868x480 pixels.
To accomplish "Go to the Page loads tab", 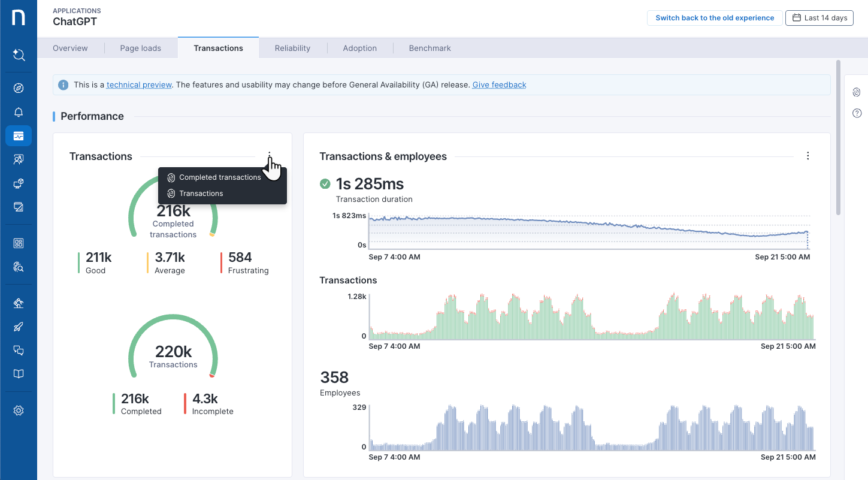I will pos(140,48).
